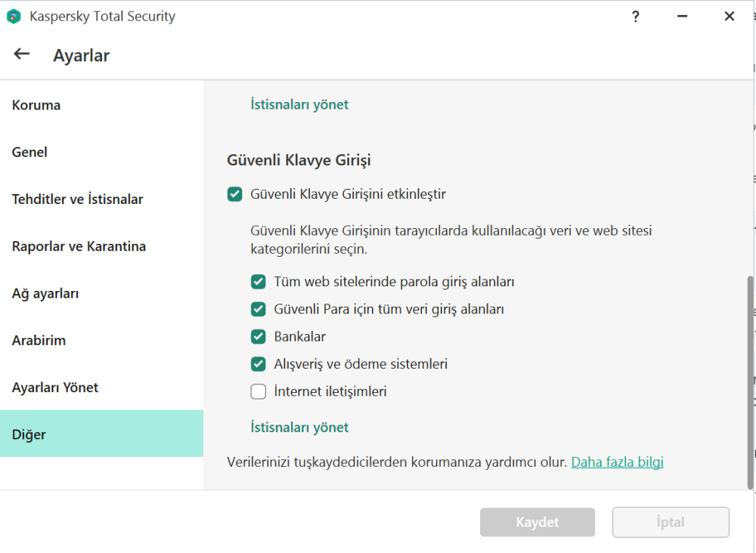Uncheck Tüm web sitelerinde parola giriş alanları
Screen dimensions: 756x553
pos(258,281)
